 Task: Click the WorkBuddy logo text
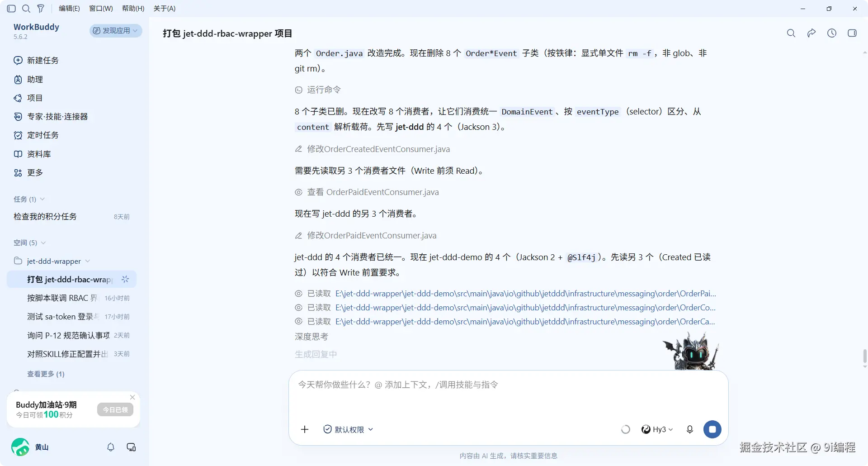pos(36,27)
